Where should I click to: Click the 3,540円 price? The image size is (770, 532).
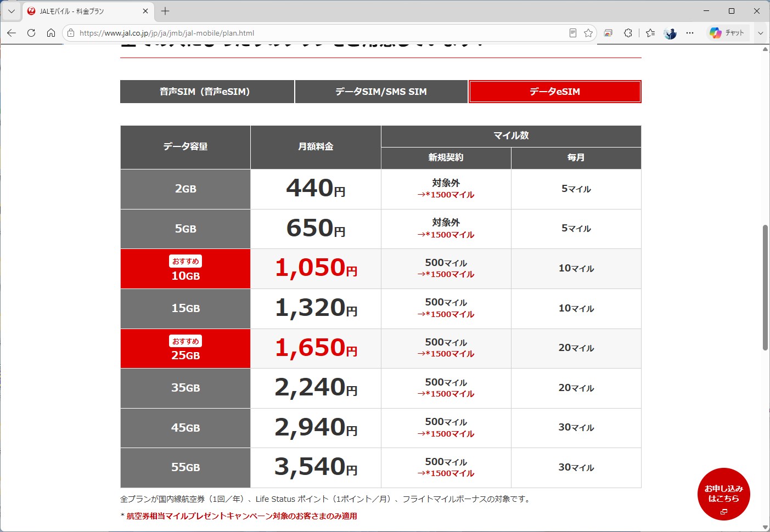click(316, 467)
